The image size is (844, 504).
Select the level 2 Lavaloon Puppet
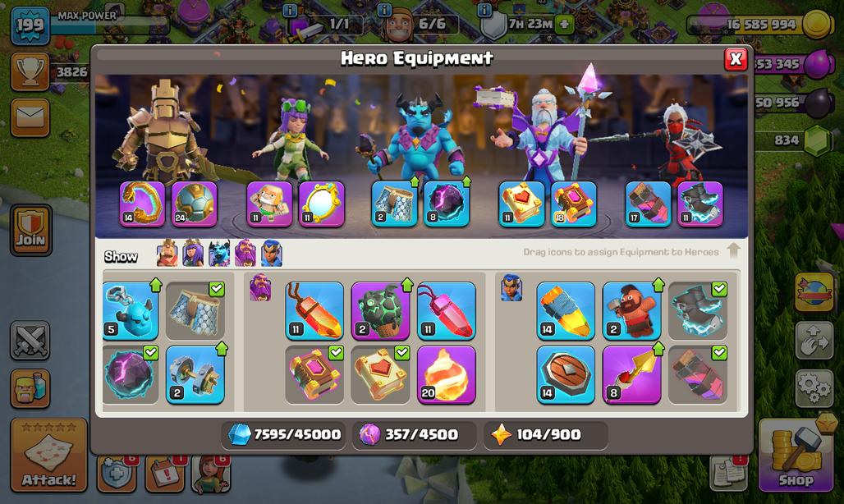(x=381, y=311)
